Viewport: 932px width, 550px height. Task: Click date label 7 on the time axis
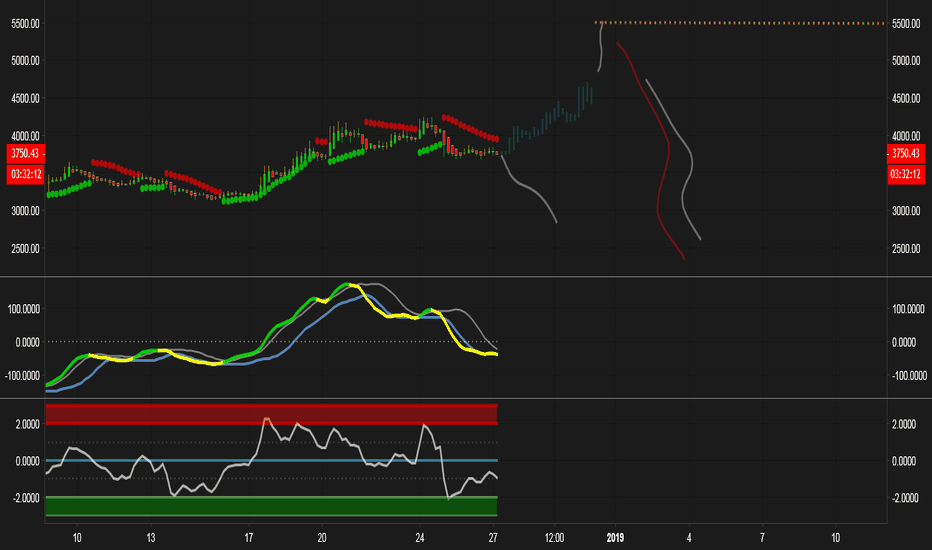pyautogui.click(x=762, y=538)
